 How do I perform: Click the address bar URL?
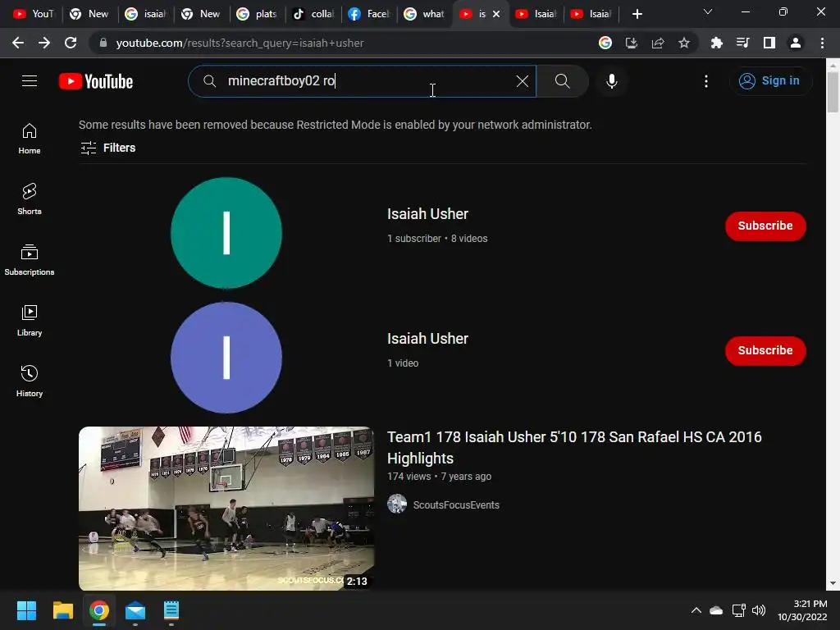pos(240,43)
